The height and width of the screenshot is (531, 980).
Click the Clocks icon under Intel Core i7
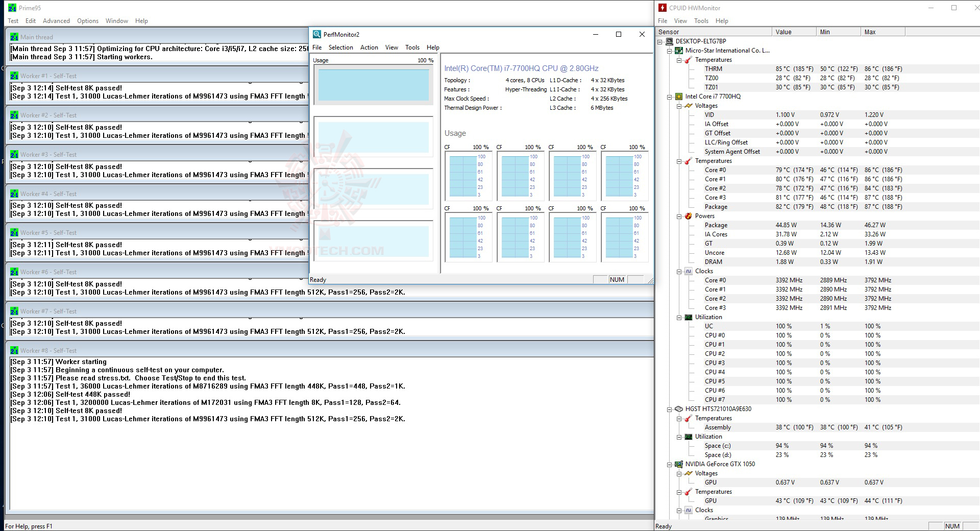(x=688, y=271)
